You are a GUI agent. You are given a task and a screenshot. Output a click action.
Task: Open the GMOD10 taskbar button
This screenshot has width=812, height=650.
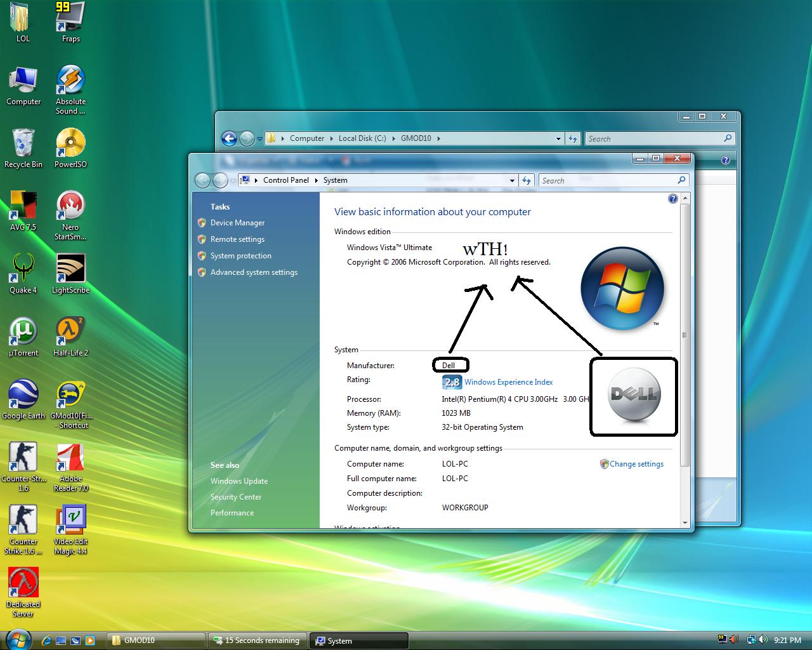coord(155,640)
